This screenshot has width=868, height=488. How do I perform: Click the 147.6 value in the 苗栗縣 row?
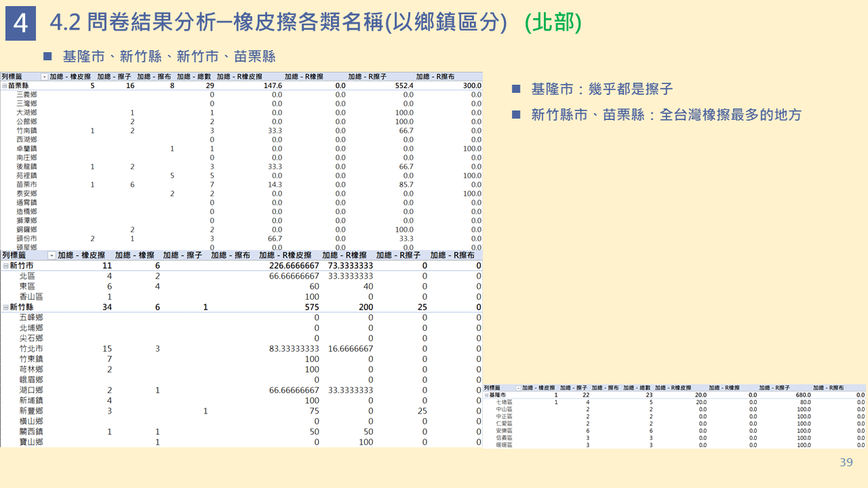pyautogui.click(x=273, y=86)
